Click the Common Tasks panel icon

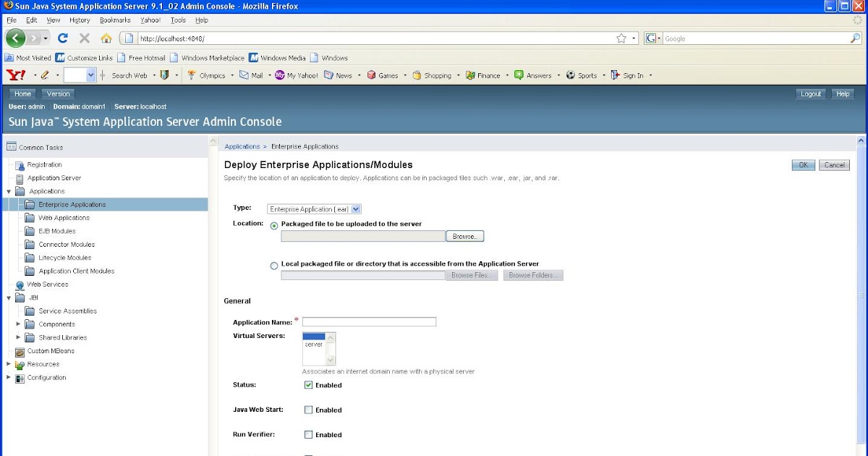12,146
